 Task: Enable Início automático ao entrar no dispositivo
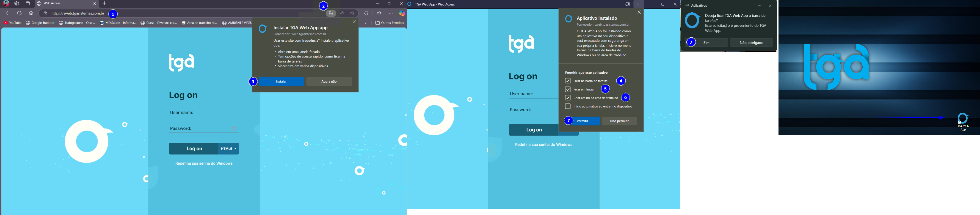pyautogui.click(x=568, y=107)
